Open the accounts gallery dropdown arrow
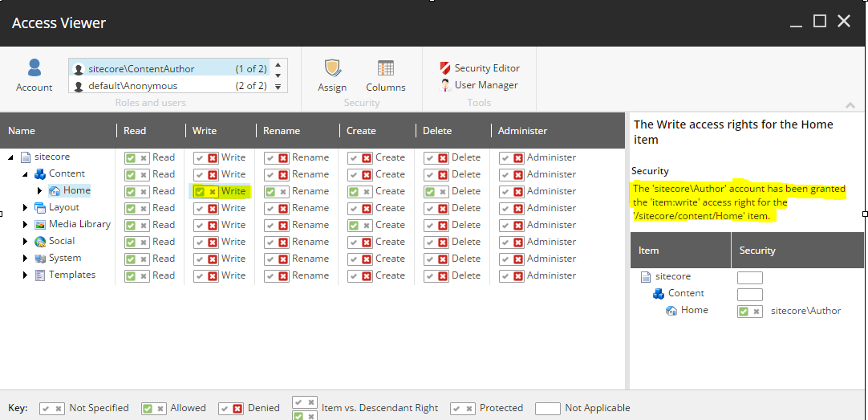Viewport: 868px width, 420px height. pos(278,87)
